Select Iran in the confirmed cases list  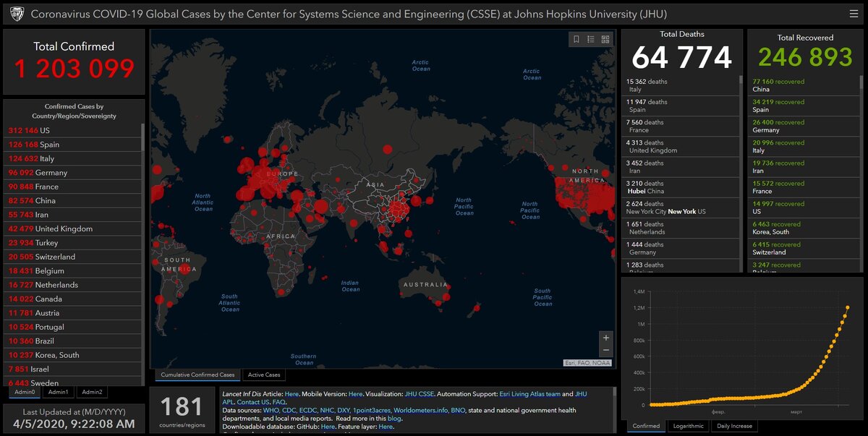pyautogui.click(x=72, y=215)
